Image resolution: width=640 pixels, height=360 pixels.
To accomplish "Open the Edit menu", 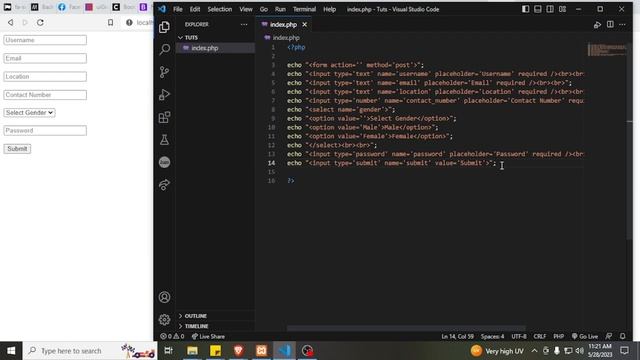I will pos(195,9).
